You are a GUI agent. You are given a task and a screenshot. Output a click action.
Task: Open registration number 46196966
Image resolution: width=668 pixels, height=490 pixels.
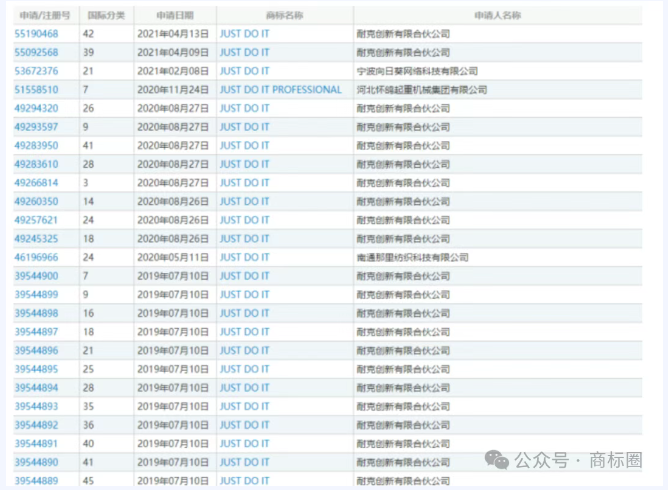coord(36,257)
